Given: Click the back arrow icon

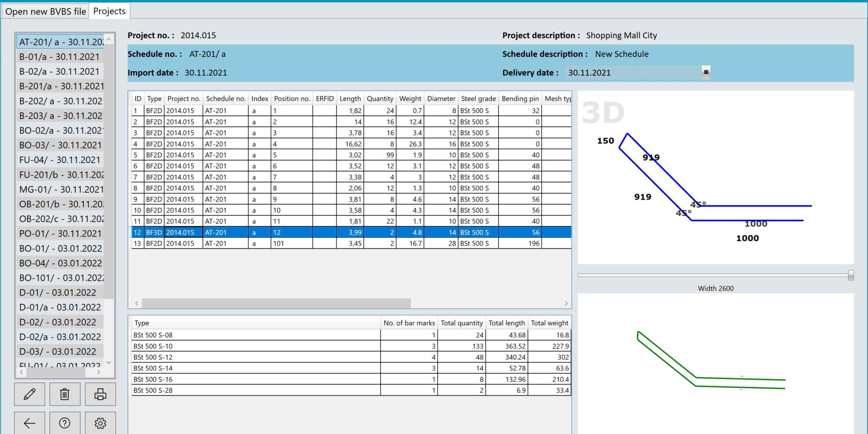Looking at the screenshot, I should (29, 423).
